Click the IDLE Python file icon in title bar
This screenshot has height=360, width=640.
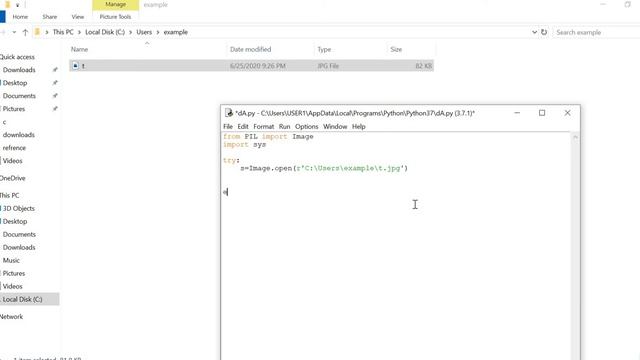pyautogui.click(x=229, y=113)
